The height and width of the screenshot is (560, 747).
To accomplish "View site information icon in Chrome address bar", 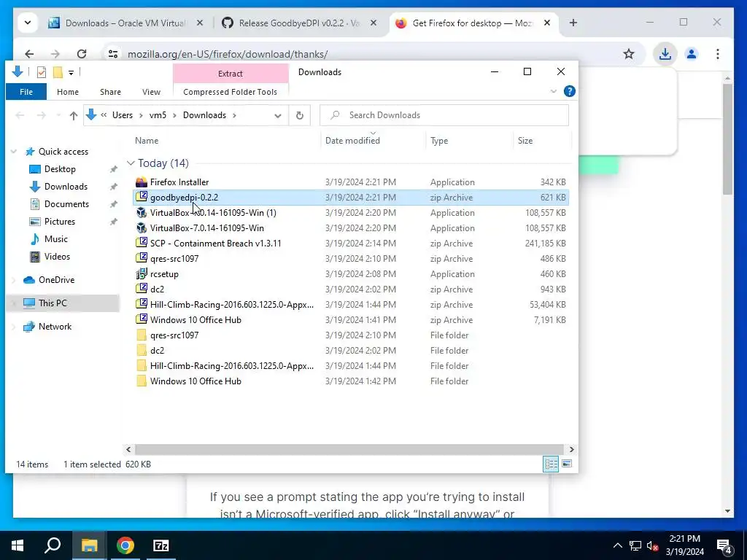I will 113,54.
